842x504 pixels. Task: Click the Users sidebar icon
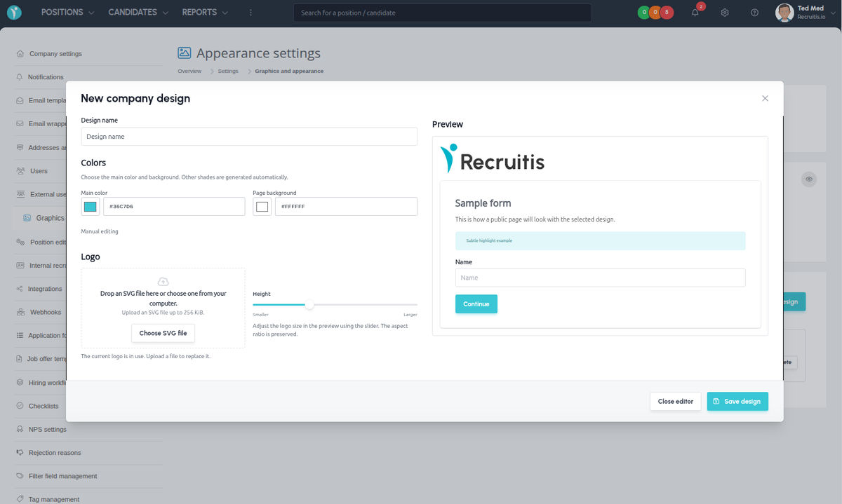20,171
